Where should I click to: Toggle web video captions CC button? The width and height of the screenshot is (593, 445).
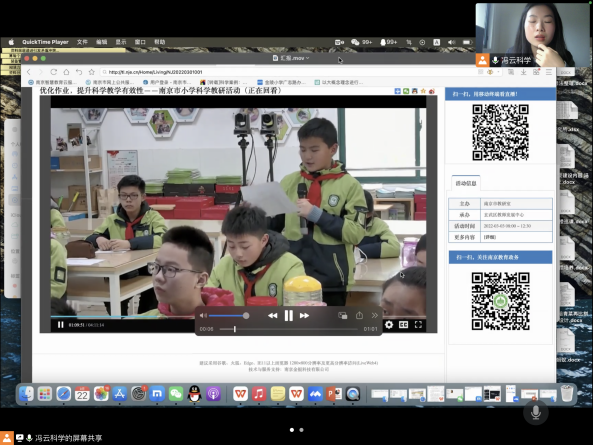click(404, 325)
